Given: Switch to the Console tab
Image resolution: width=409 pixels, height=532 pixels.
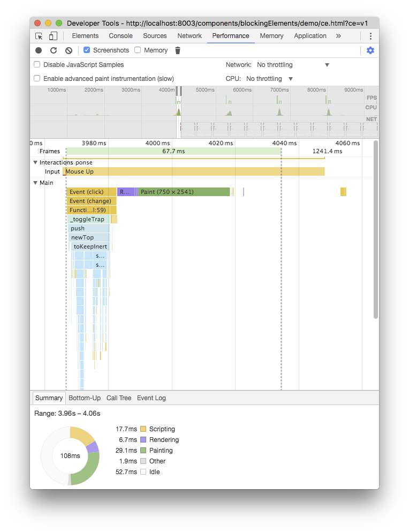Looking at the screenshot, I should pos(121,36).
